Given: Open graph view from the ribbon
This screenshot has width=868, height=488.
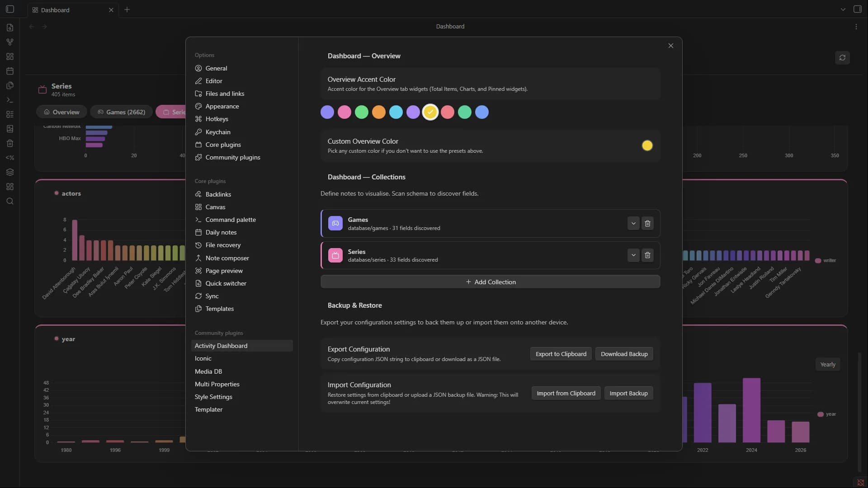Looking at the screenshot, I should click(x=10, y=42).
